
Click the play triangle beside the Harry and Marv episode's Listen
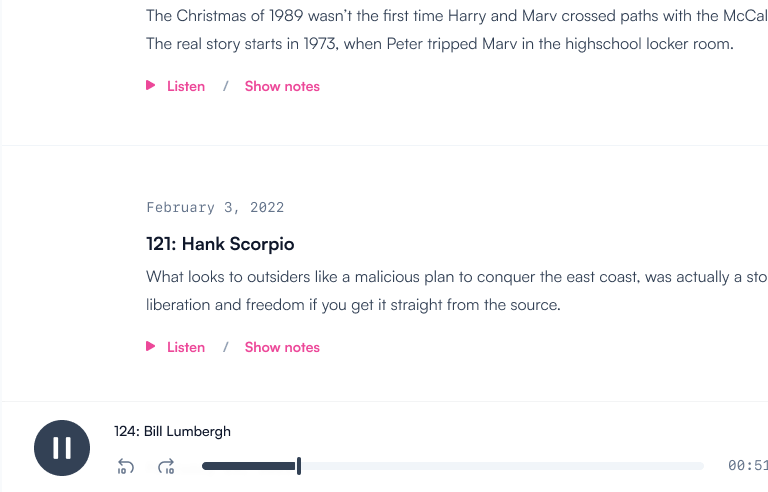[151, 86]
